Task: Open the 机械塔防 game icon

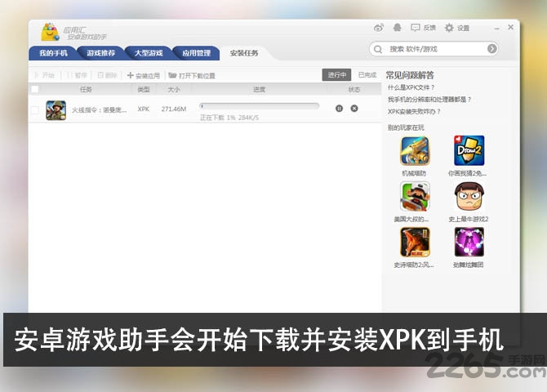Action: 415,151
